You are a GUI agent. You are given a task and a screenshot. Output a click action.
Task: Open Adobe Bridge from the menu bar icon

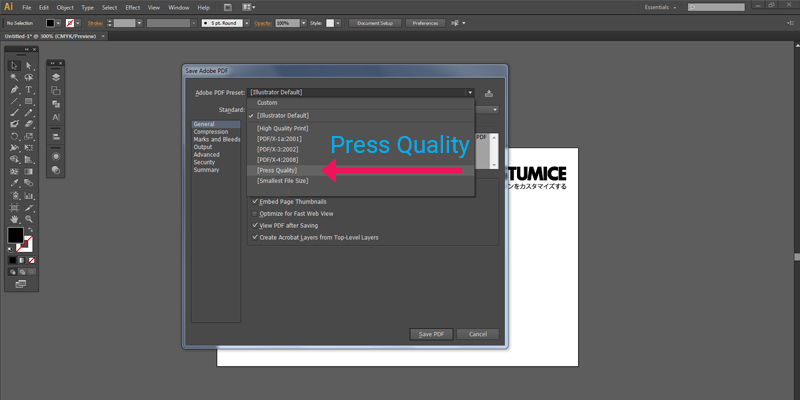pos(228,8)
